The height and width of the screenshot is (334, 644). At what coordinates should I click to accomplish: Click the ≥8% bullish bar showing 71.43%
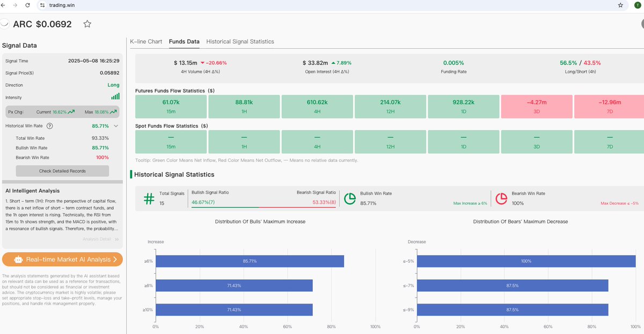(x=234, y=286)
